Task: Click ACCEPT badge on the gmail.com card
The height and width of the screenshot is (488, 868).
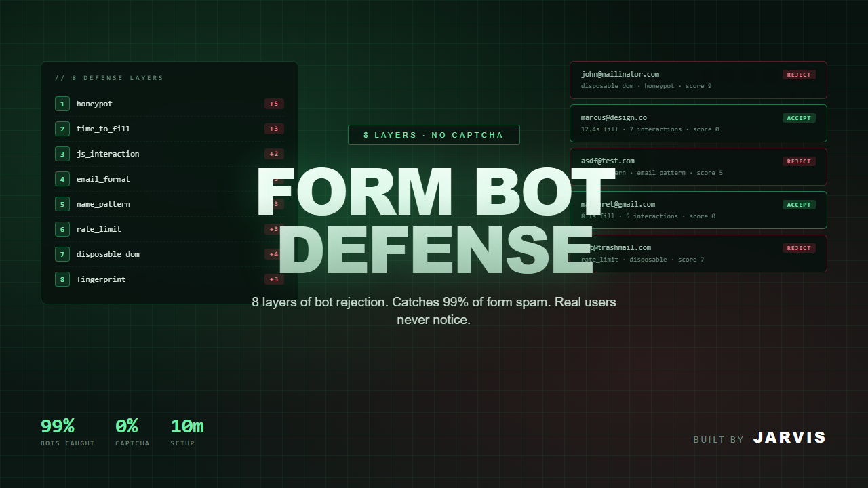Action: click(799, 205)
